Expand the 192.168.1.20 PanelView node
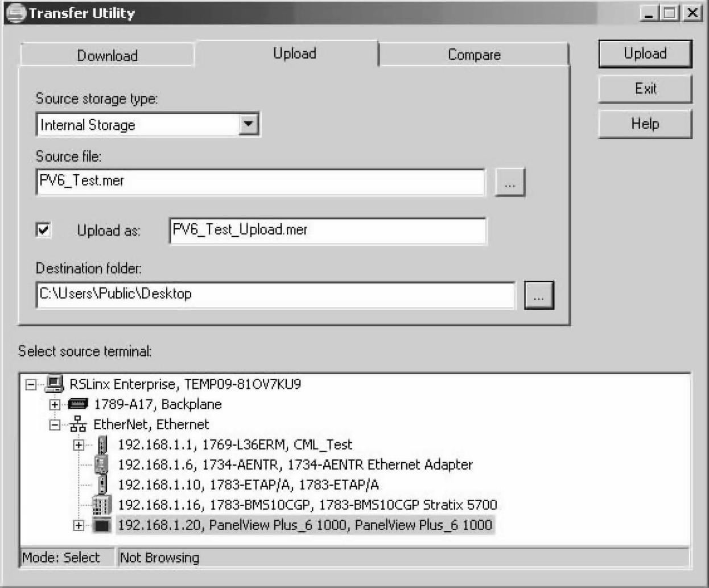This screenshot has width=709, height=588. coord(79,525)
